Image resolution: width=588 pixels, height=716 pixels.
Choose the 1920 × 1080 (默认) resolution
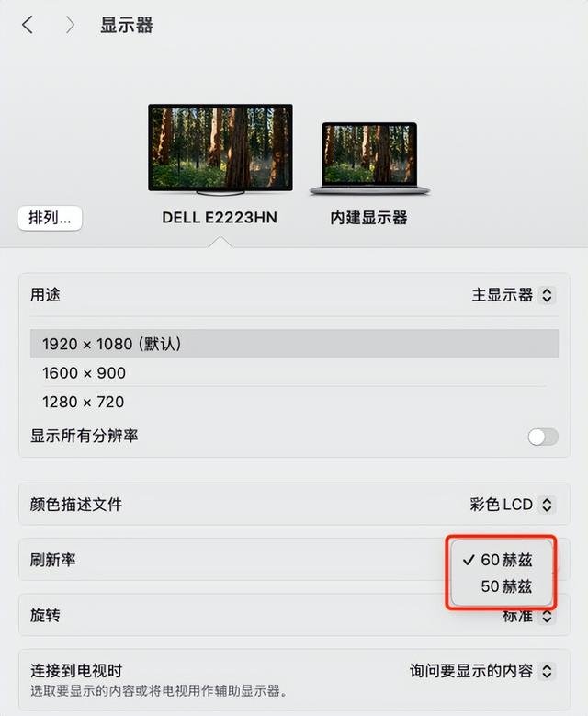pyautogui.click(x=294, y=344)
